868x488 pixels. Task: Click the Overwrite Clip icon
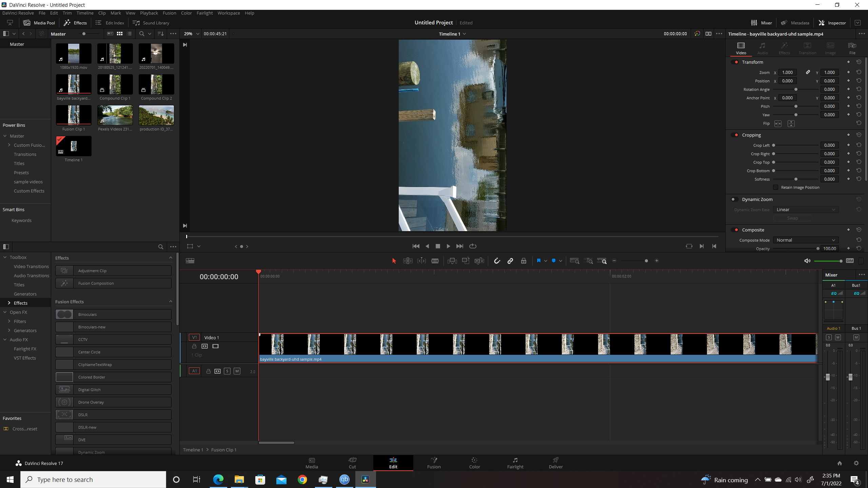(466, 261)
